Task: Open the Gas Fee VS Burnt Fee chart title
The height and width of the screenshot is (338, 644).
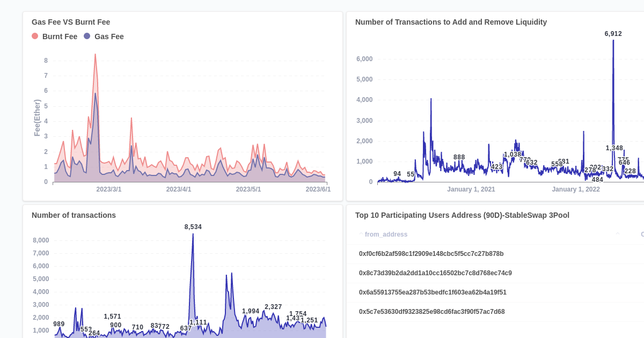Action: 71,22
